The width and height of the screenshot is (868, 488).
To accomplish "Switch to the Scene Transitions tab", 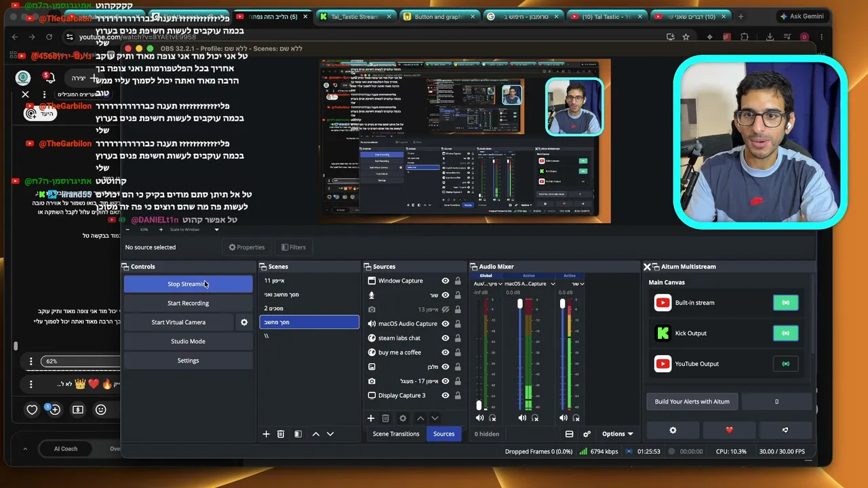I will point(396,434).
